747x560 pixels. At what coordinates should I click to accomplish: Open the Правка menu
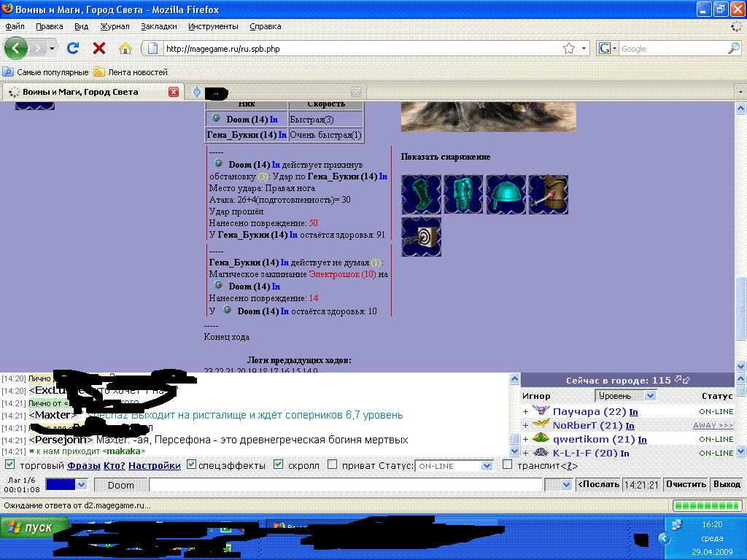click(50, 26)
